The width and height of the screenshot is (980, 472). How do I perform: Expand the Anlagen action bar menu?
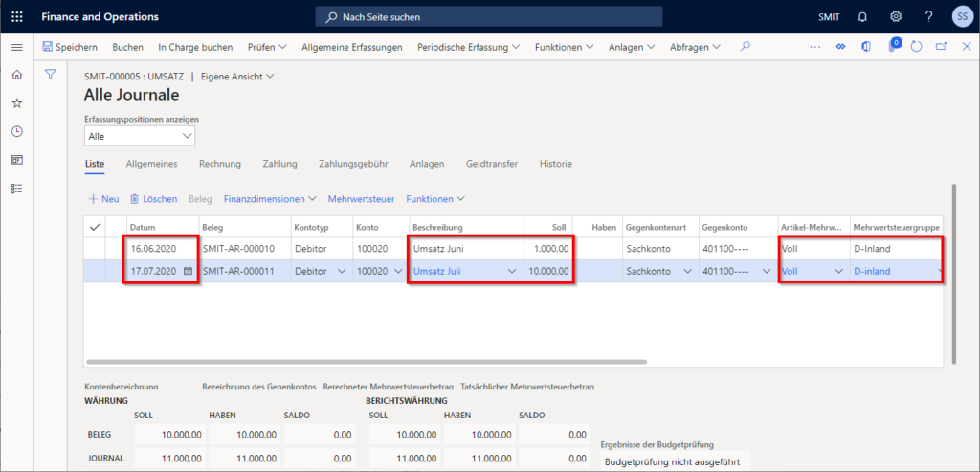[x=632, y=47]
